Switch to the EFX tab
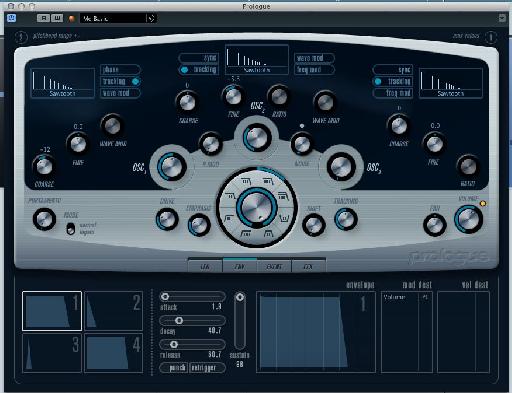 coord(308,266)
